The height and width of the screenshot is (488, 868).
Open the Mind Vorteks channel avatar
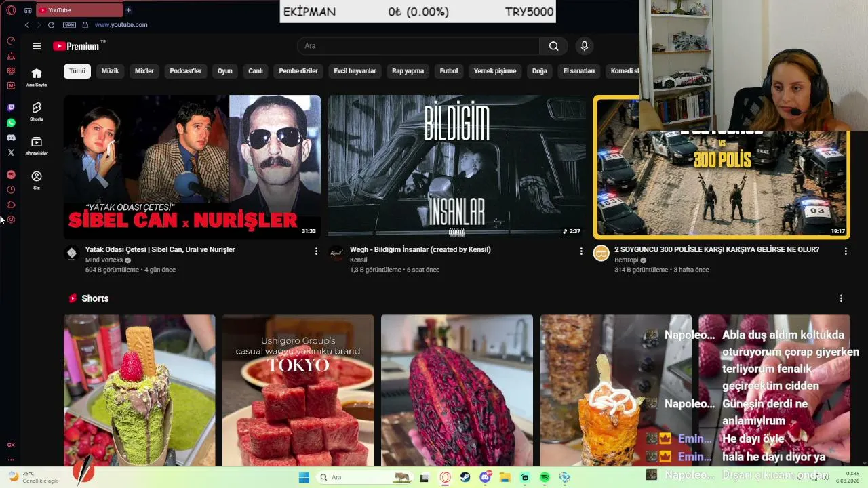[72, 253]
